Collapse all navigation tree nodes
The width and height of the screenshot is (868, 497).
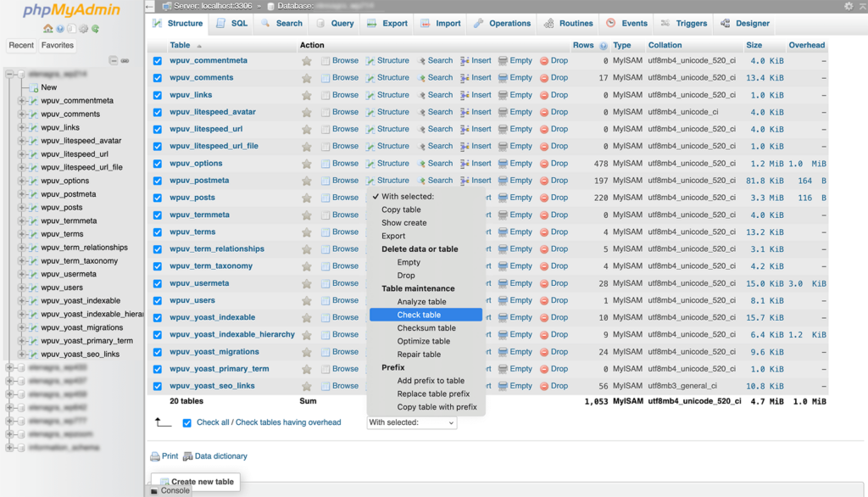114,60
